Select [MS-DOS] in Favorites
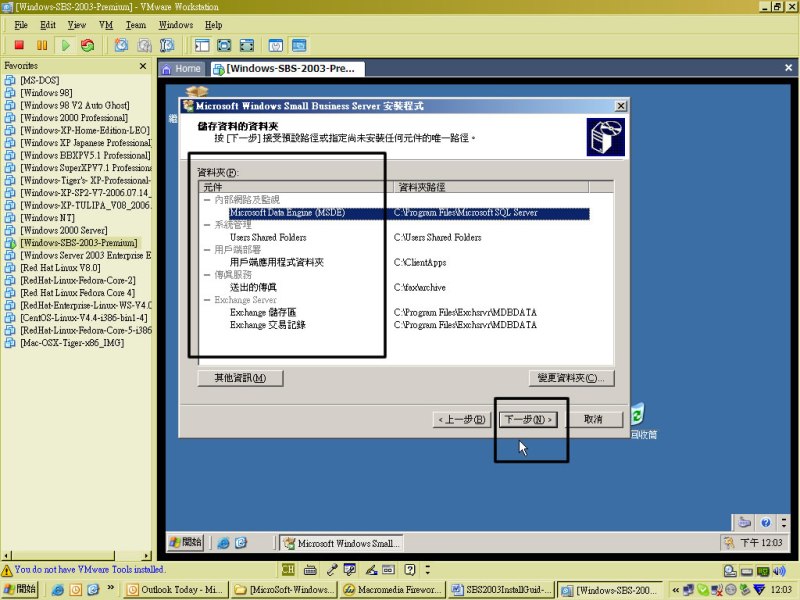800x600 pixels. click(x=39, y=80)
